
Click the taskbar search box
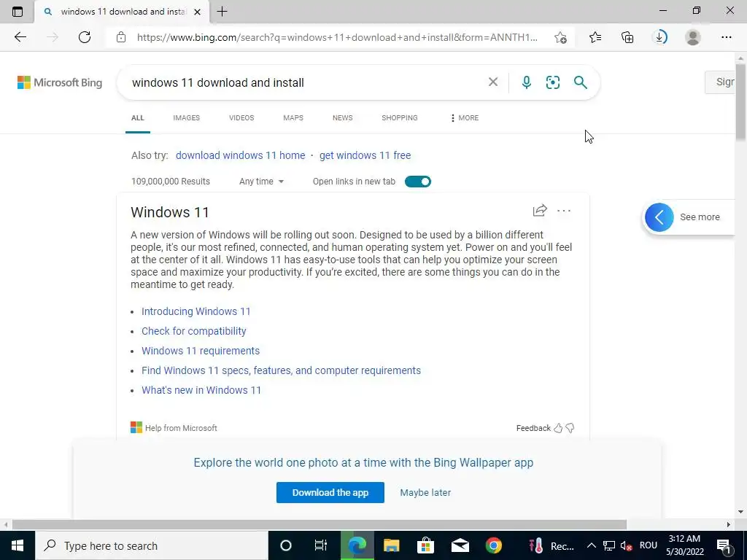coord(152,545)
